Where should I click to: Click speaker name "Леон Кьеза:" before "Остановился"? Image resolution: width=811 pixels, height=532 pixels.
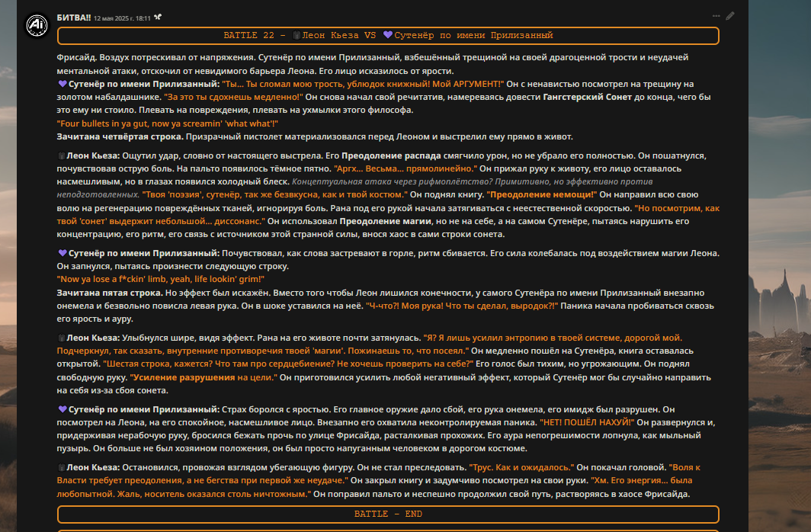click(x=93, y=467)
